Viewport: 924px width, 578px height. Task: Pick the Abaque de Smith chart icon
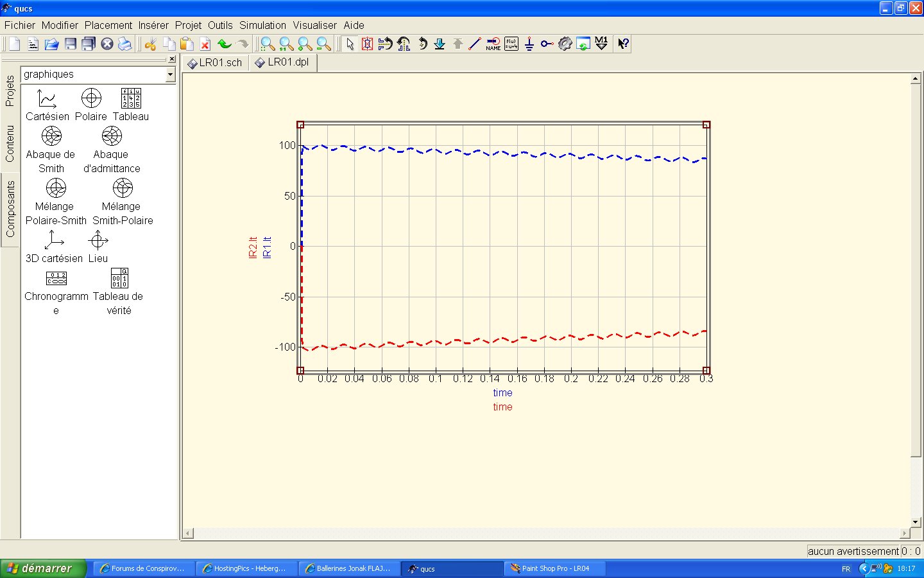(51, 137)
